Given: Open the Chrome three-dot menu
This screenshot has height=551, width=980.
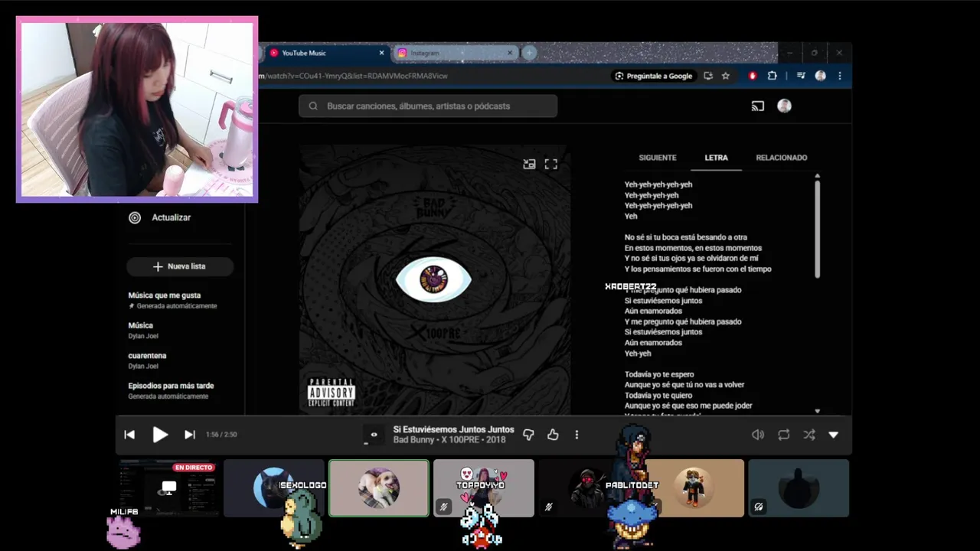Looking at the screenshot, I should click(840, 76).
